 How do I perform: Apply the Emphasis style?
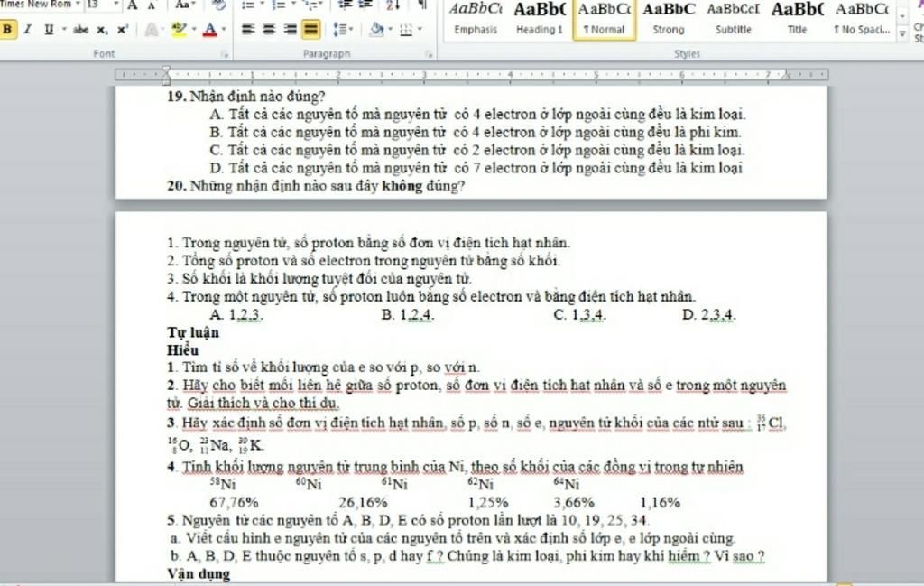[x=476, y=18]
